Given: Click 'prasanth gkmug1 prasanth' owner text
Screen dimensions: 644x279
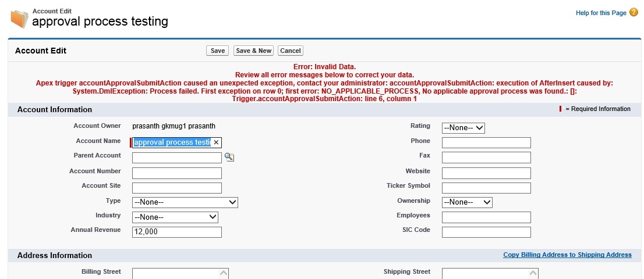Looking at the screenshot, I should pos(174,126).
